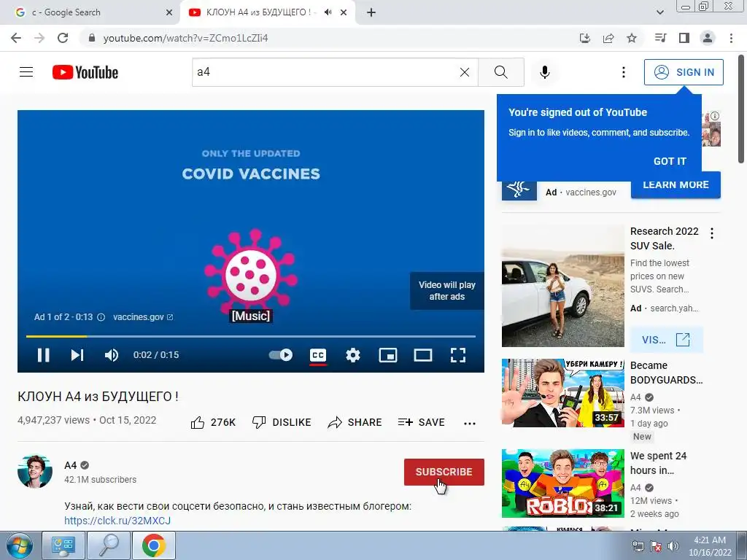Click the system tray volume icon
This screenshot has height=560, width=747.
tap(673, 546)
